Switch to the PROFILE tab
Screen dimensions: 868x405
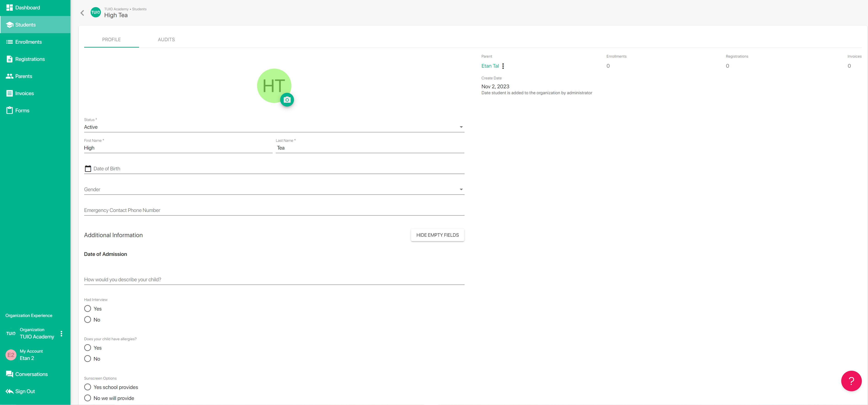click(x=112, y=39)
